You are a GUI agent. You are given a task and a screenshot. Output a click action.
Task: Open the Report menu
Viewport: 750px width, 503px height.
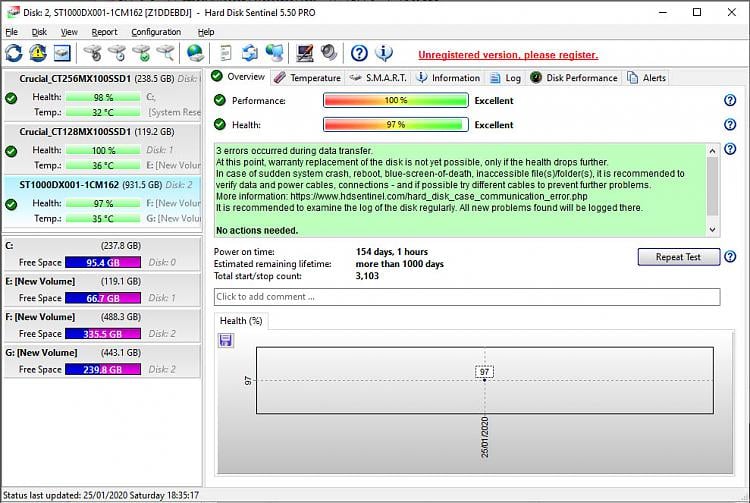(x=104, y=32)
